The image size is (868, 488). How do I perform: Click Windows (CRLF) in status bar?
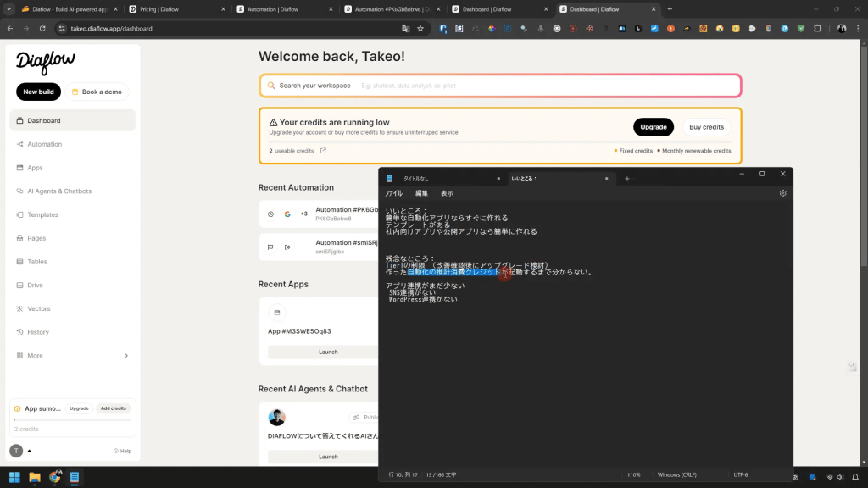point(677,474)
